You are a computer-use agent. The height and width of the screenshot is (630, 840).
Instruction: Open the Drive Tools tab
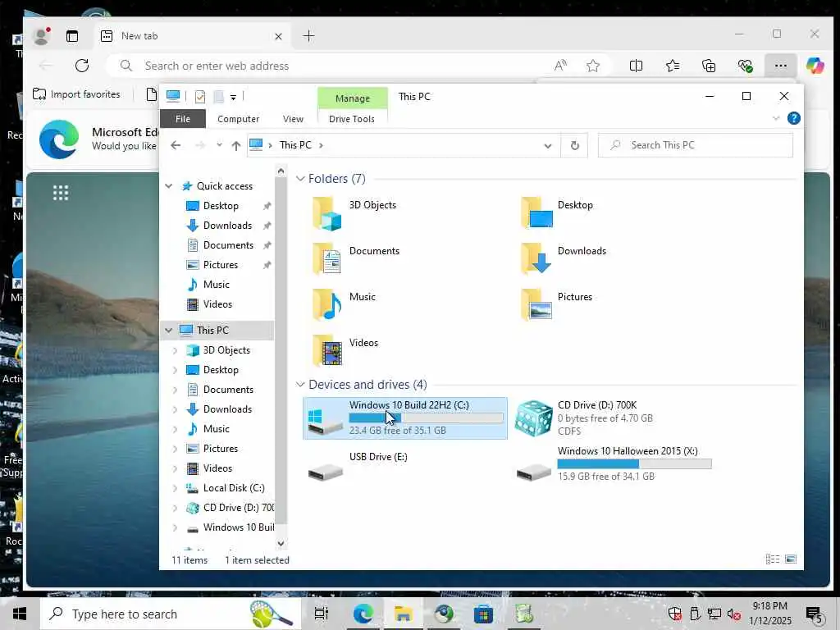click(x=351, y=119)
